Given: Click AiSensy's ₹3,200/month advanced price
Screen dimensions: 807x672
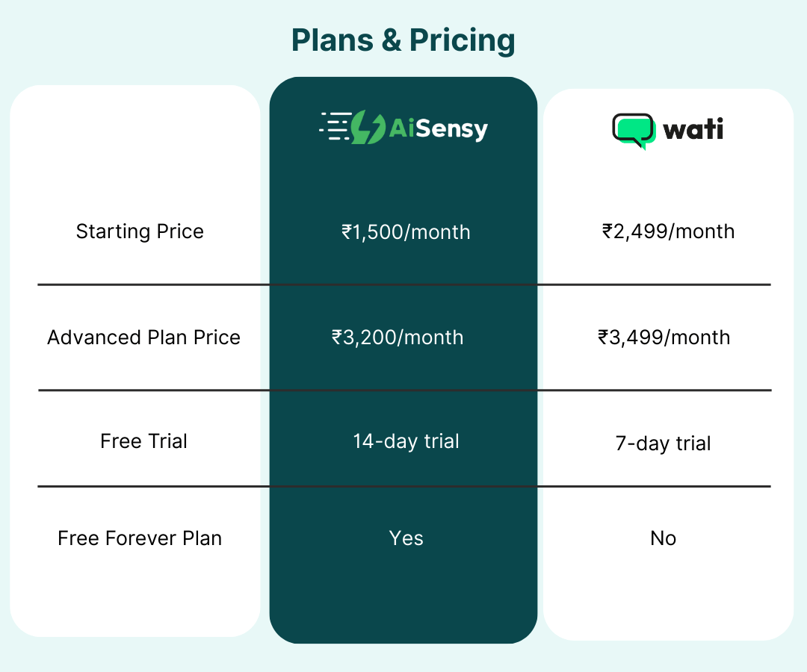Looking at the screenshot, I should (398, 337).
